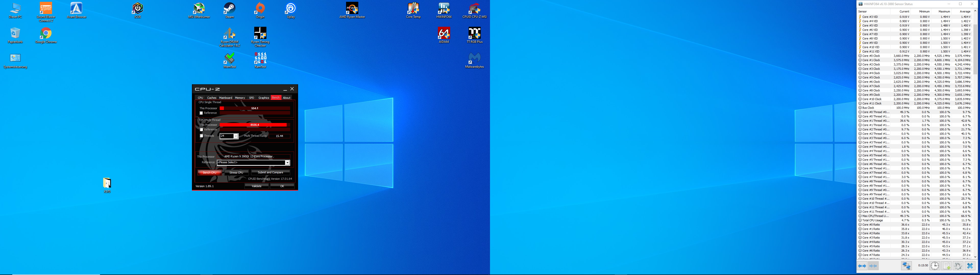This screenshot has width=980, height=275.
Task: Open the thread count dropdown showing 24
Action: tap(236, 136)
